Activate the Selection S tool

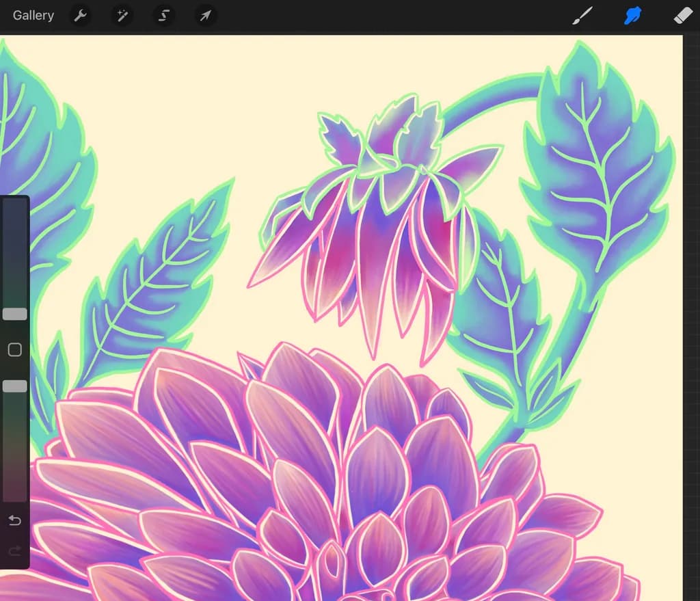[164, 16]
